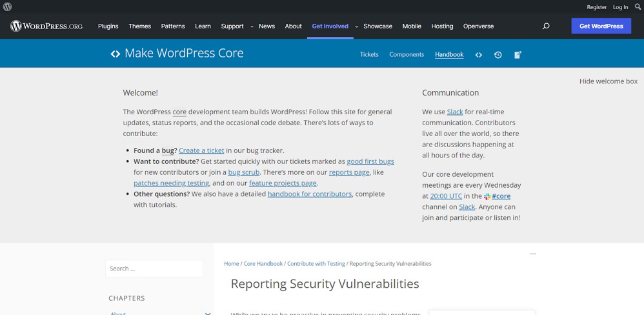The height and width of the screenshot is (315, 644).
Task: Select the Components tab
Action: click(x=407, y=55)
